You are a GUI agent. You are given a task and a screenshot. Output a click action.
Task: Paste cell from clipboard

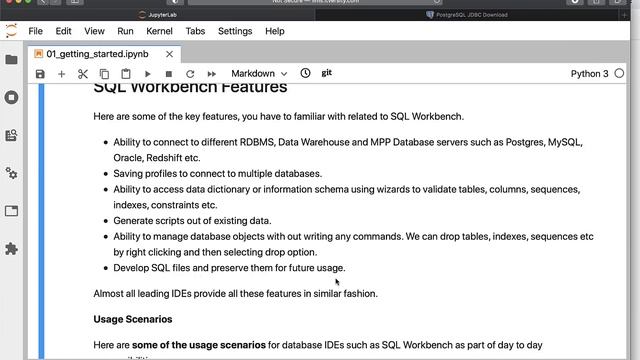pyautogui.click(x=126, y=74)
